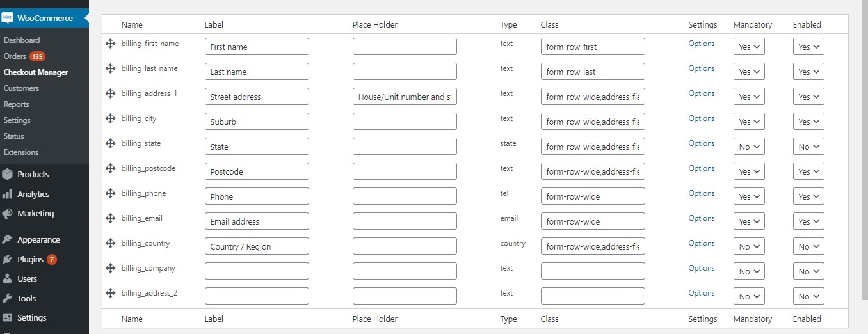Grab the move handle for billing_postcode
This screenshot has width=868, height=334.
pyautogui.click(x=110, y=168)
